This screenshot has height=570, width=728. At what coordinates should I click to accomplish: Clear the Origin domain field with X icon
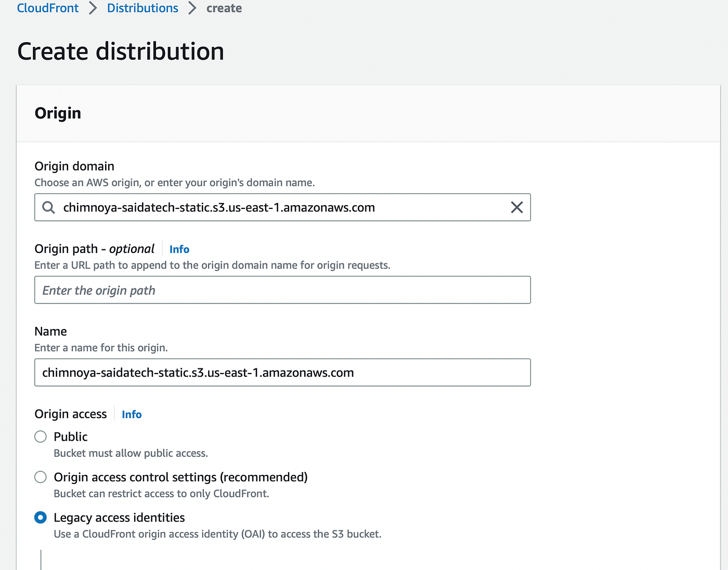516,207
